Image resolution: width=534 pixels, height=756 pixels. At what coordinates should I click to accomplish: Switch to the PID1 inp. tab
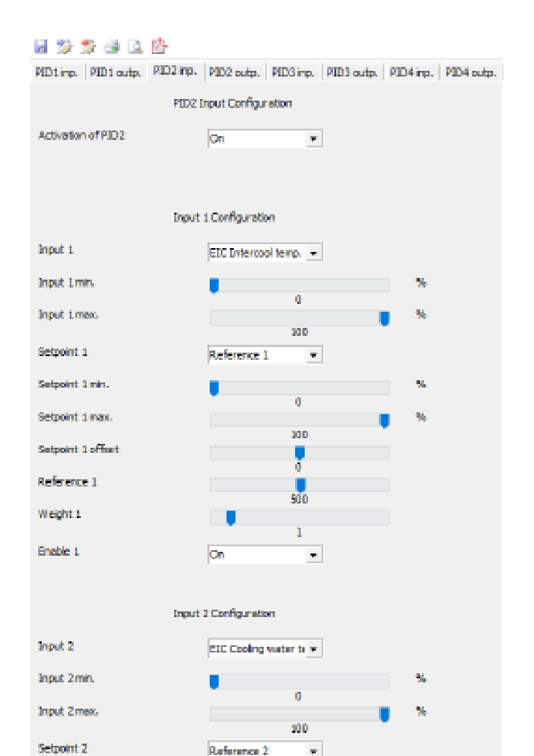tap(57, 73)
